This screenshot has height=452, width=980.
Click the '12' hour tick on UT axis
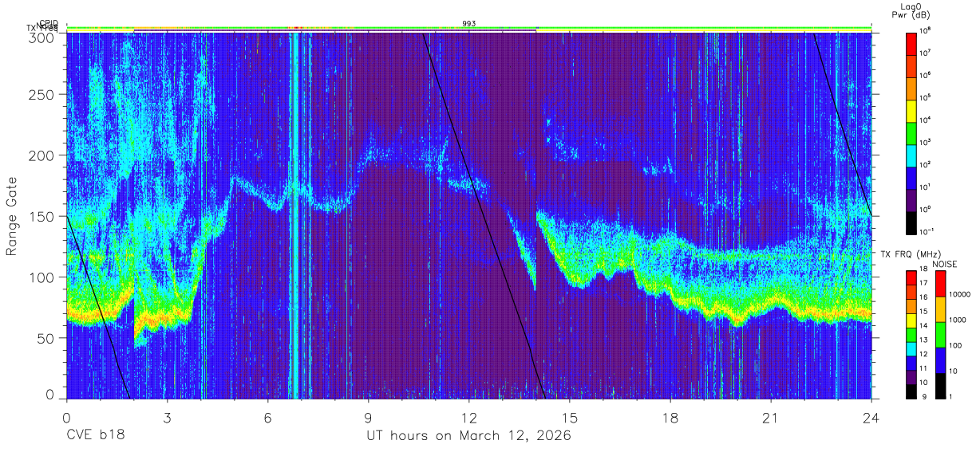(x=469, y=417)
